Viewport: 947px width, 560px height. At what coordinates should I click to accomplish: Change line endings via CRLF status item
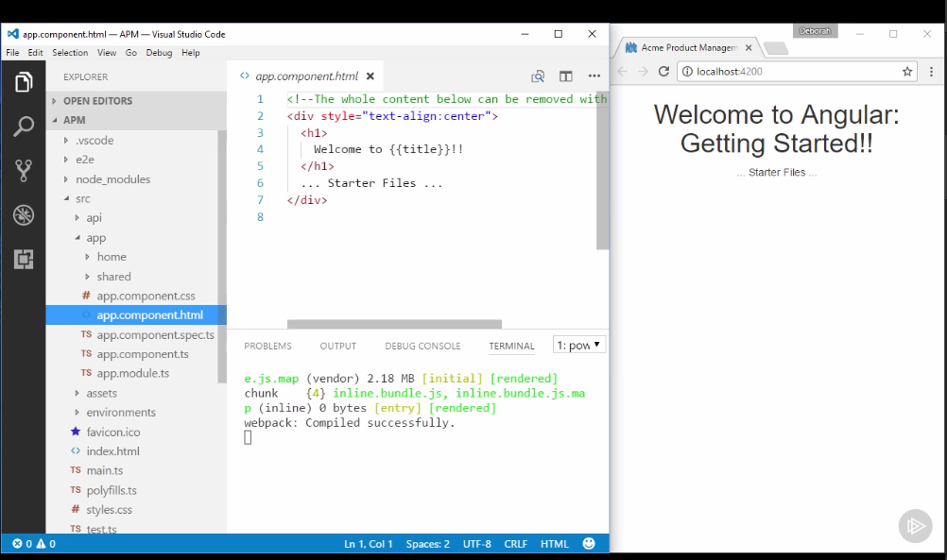coord(515,544)
